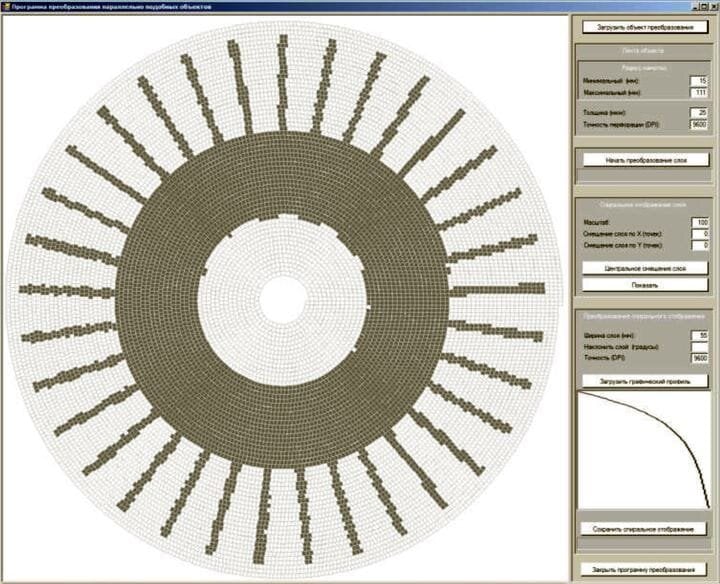Click 'Центральное смещение слоя' button
Viewport: 720px width, 584px height.
[644, 269]
